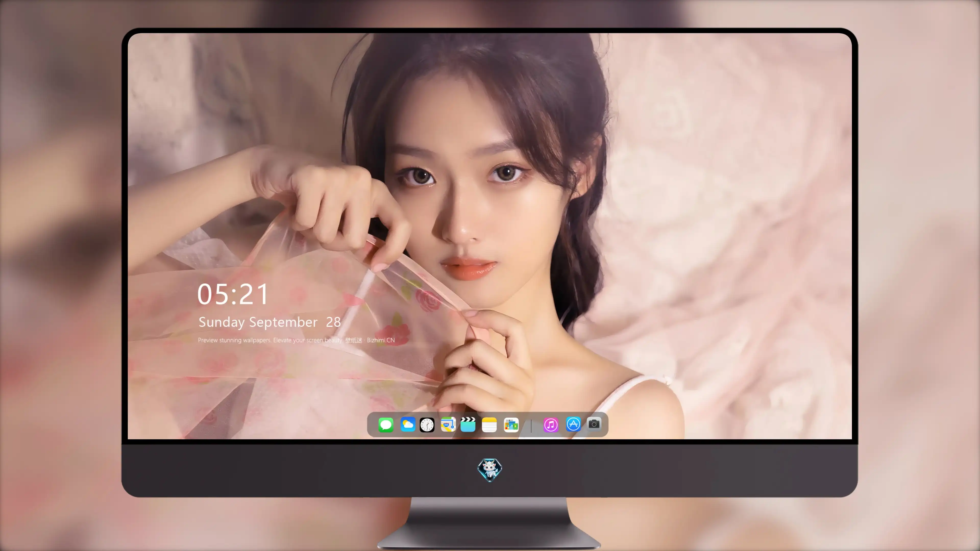Image resolution: width=980 pixels, height=551 pixels.
Task: Open the Messages app in the dock
Action: (386, 425)
